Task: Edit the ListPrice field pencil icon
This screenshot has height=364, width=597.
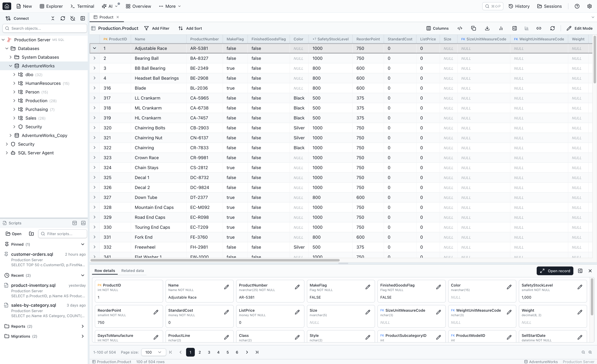Action: pyautogui.click(x=297, y=312)
